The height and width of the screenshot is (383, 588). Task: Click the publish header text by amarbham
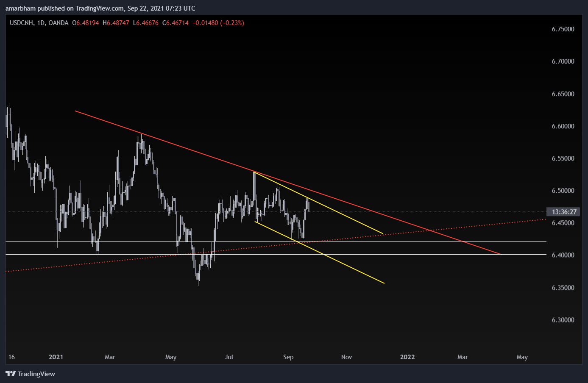(100, 8)
